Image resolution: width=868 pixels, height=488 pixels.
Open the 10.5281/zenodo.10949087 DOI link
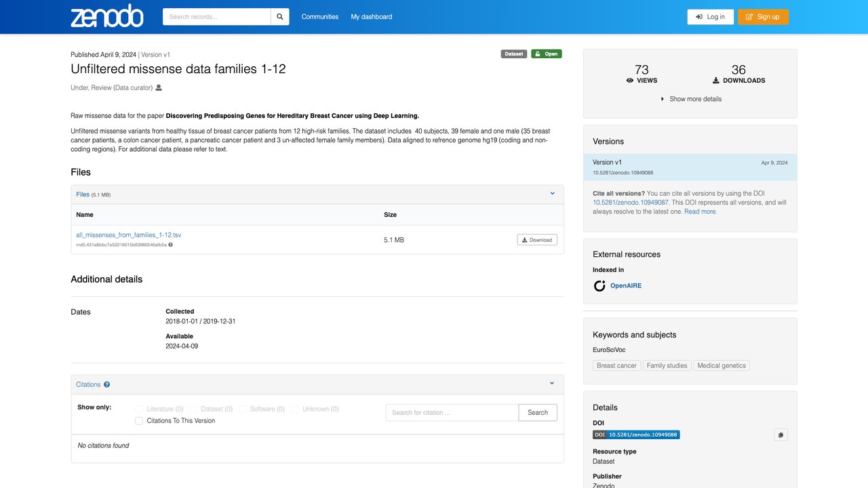(631, 203)
